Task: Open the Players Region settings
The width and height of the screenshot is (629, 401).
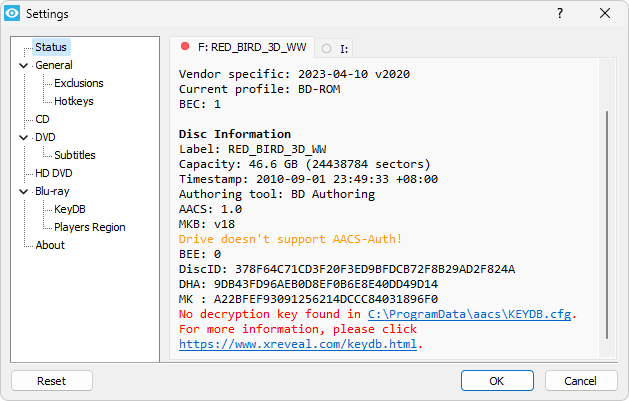Action: [90, 227]
